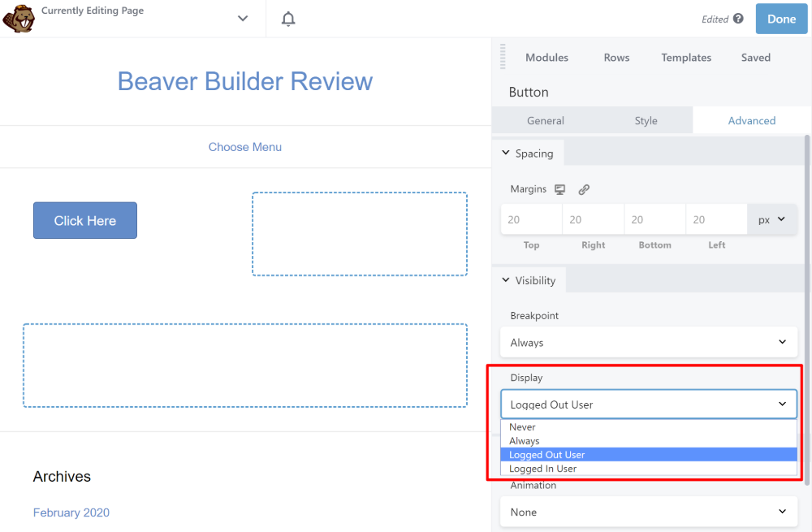812x532 pixels.
Task: Open the notifications bell icon
Action: [x=288, y=19]
